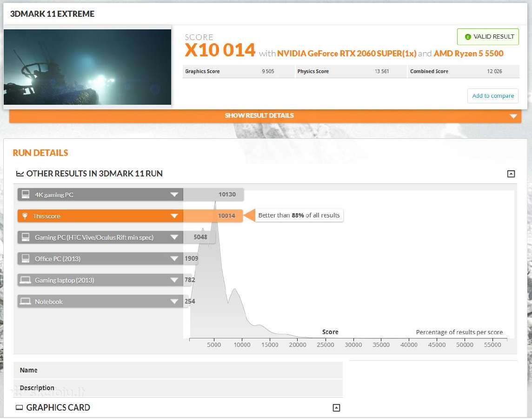Click the chart icon next to Other Results heading

(20, 174)
